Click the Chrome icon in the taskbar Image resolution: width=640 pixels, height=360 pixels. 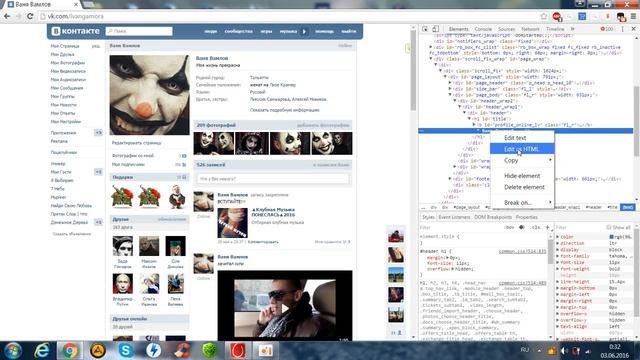coord(70,351)
